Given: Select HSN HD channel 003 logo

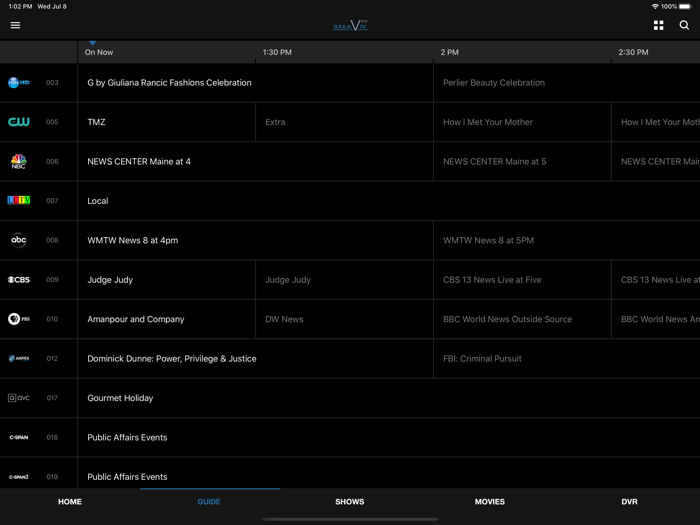Looking at the screenshot, I should 19,83.
